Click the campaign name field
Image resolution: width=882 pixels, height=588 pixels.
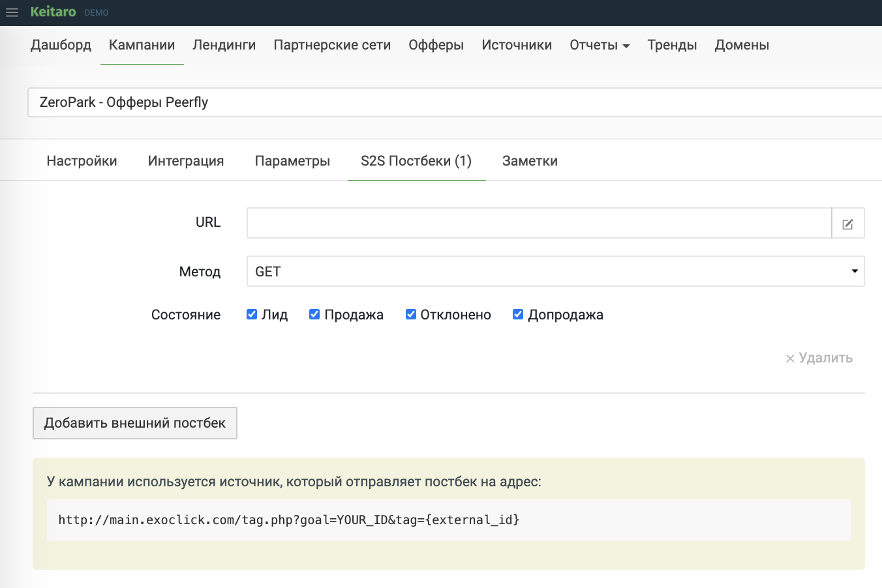pos(455,102)
